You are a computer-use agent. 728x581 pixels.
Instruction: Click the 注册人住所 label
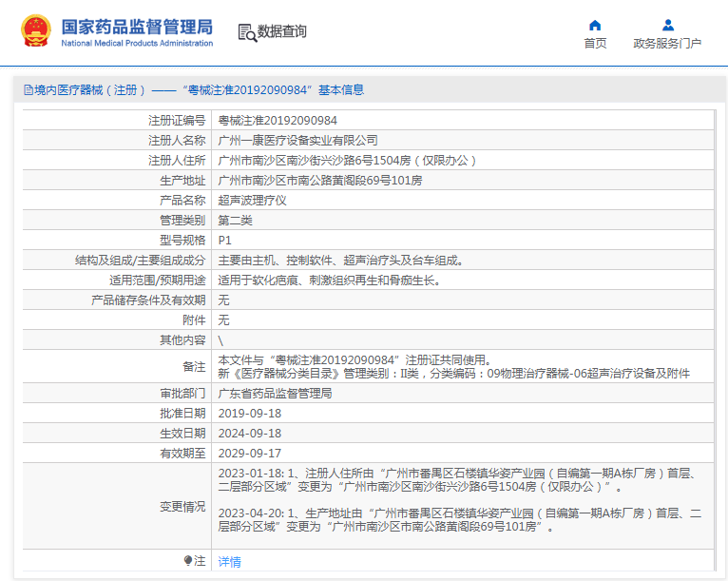click(177, 161)
